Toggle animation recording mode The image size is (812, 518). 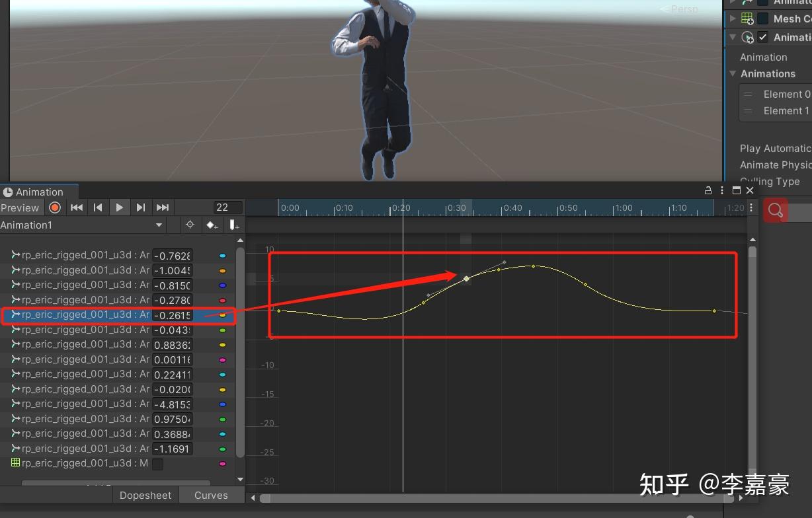(x=55, y=207)
